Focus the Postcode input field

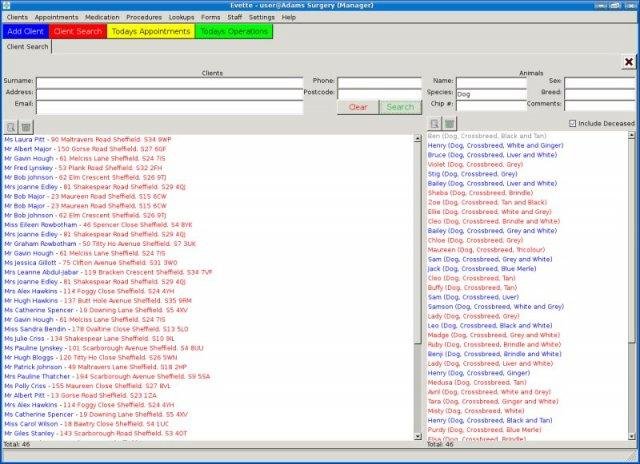379,93
